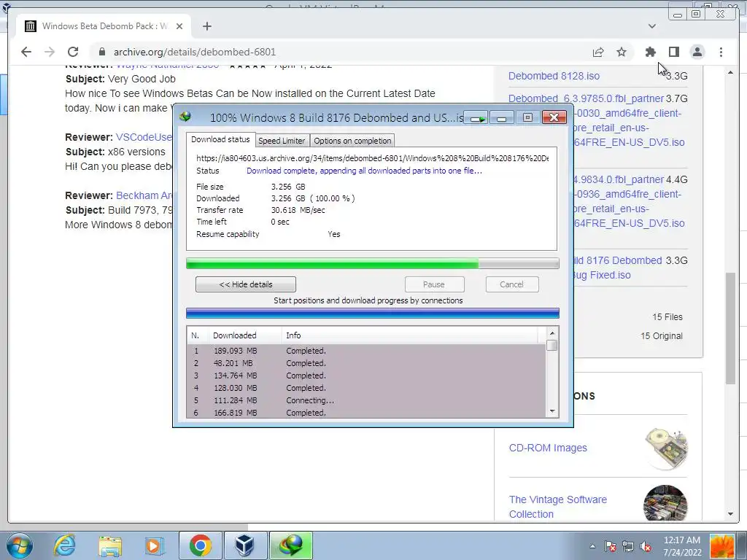Bookmark this page with the star icon
Image resolution: width=747 pixels, height=560 pixels.
point(622,52)
